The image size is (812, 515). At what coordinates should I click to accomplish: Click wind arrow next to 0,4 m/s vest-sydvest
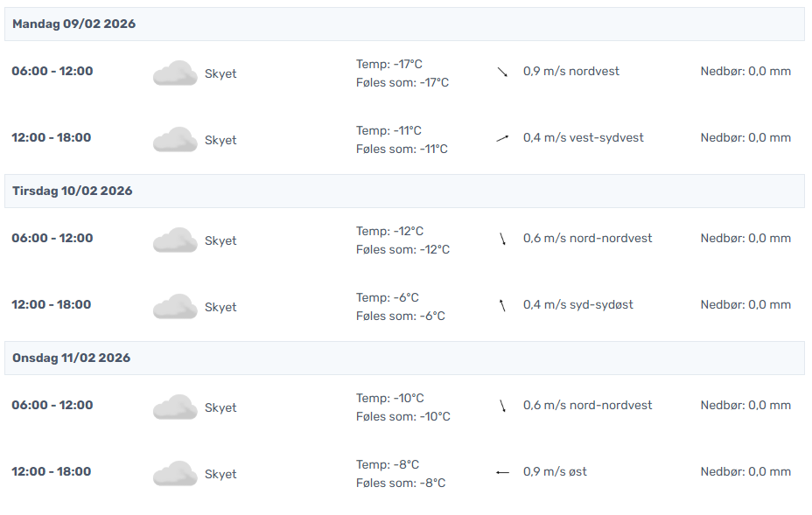(x=502, y=138)
